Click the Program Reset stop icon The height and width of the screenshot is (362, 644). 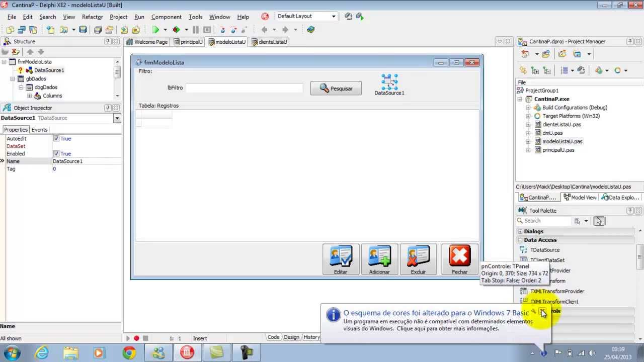point(207,30)
